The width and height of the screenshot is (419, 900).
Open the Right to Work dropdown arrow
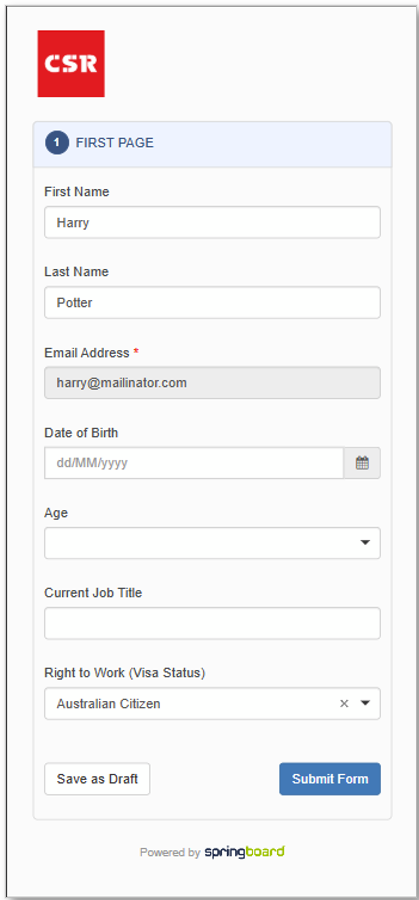coord(365,704)
